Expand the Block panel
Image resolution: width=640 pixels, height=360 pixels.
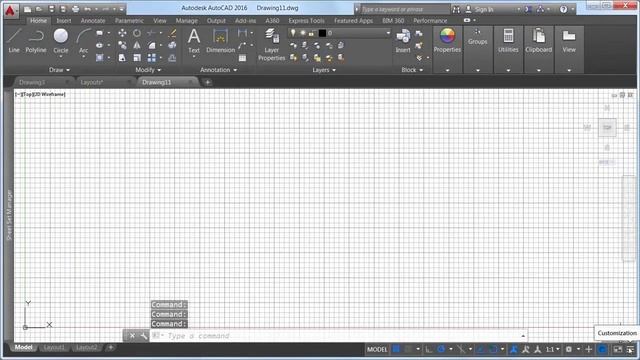click(x=412, y=70)
